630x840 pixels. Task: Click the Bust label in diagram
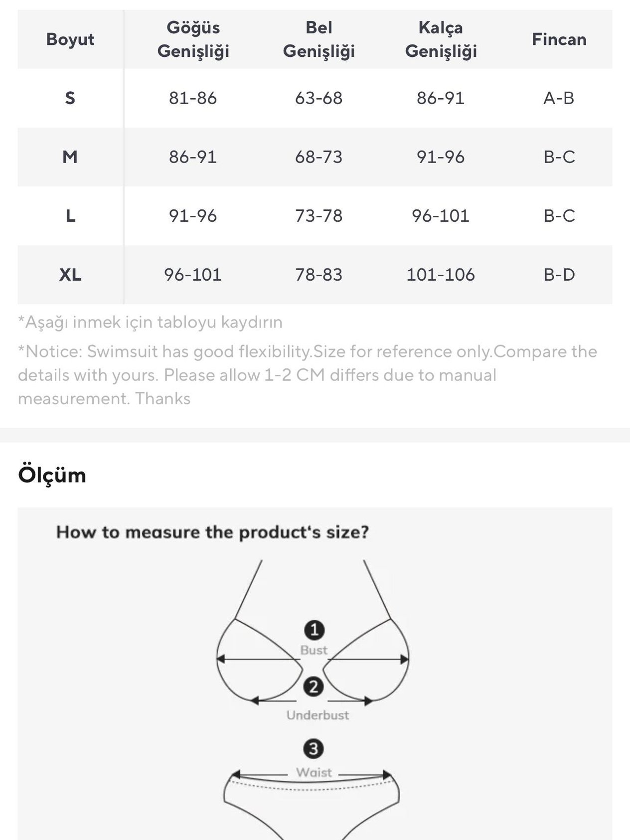[x=314, y=650]
